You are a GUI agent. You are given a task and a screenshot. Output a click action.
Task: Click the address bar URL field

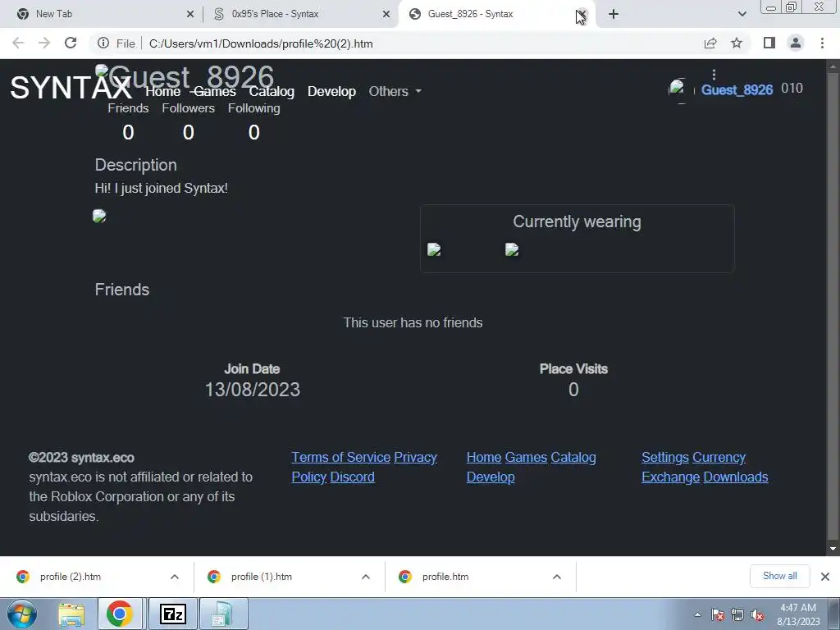[418, 43]
